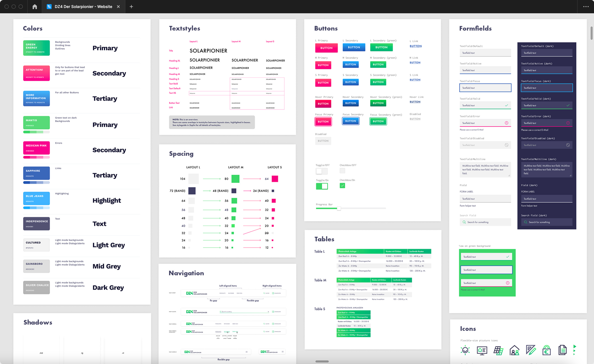Open the browser more options menu
594x364 pixels.
pos(585,7)
